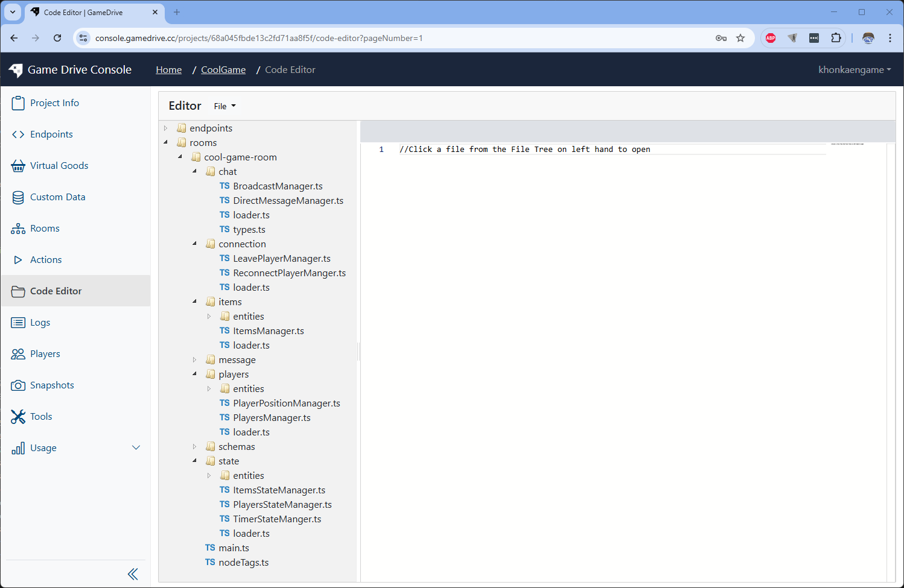904x588 pixels.
Task: Open the khonkaengame account menu
Action: 854,70
